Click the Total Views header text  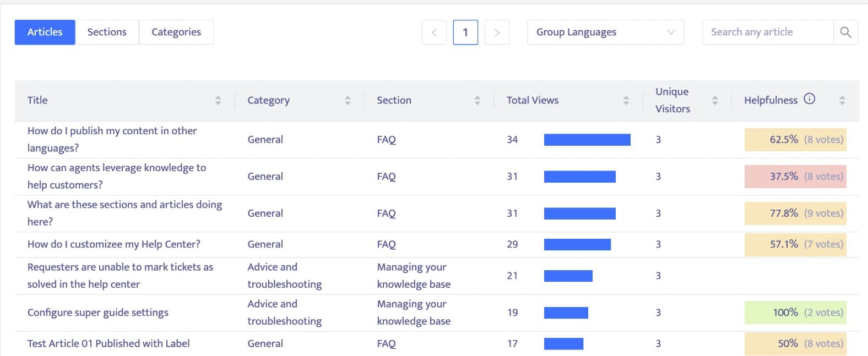pyautogui.click(x=533, y=100)
